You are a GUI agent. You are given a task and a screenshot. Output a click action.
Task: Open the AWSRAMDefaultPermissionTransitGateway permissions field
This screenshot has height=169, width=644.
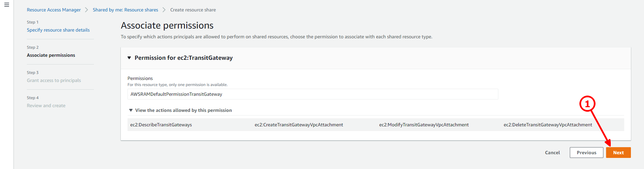click(313, 94)
